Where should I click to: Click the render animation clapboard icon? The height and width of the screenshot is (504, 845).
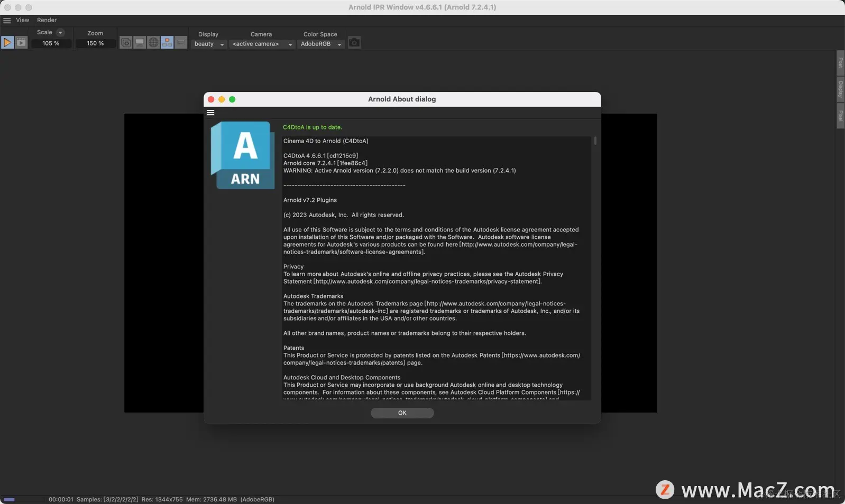pyautogui.click(x=21, y=42)
